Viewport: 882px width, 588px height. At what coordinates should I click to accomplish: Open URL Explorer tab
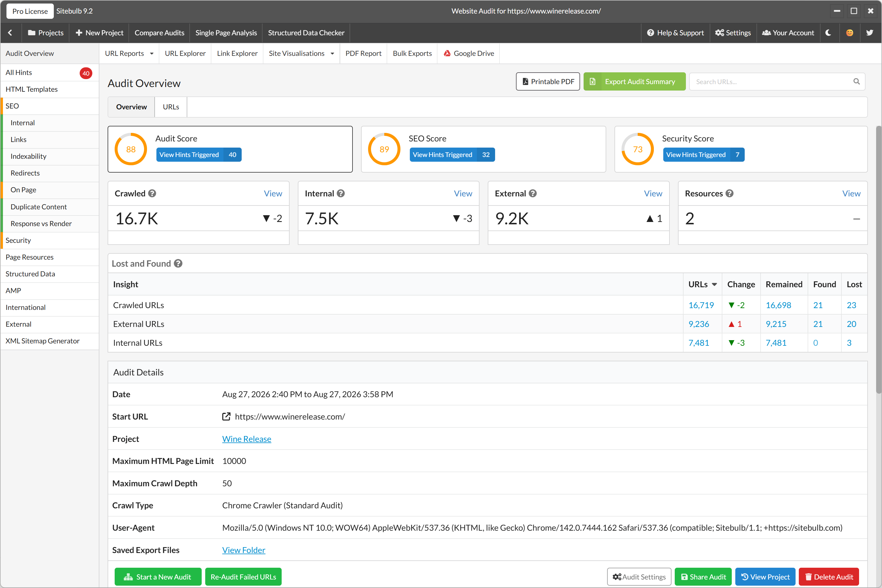(185, 53)
